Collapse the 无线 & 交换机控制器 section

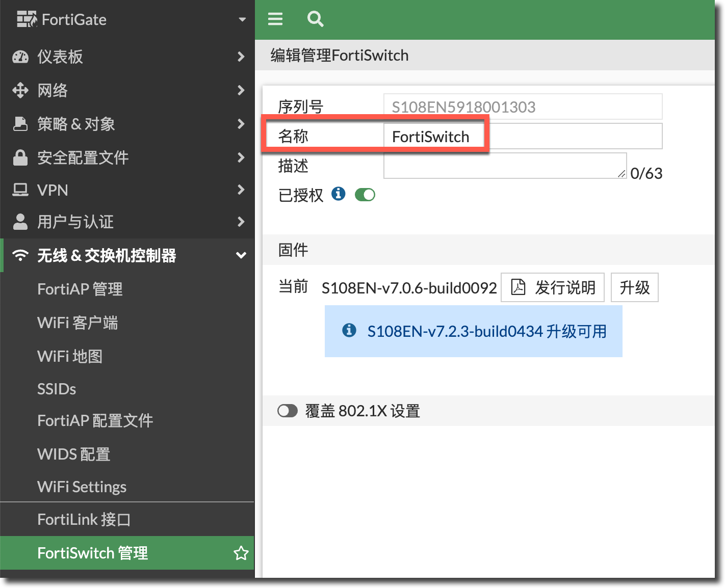(x=241, y=255)
